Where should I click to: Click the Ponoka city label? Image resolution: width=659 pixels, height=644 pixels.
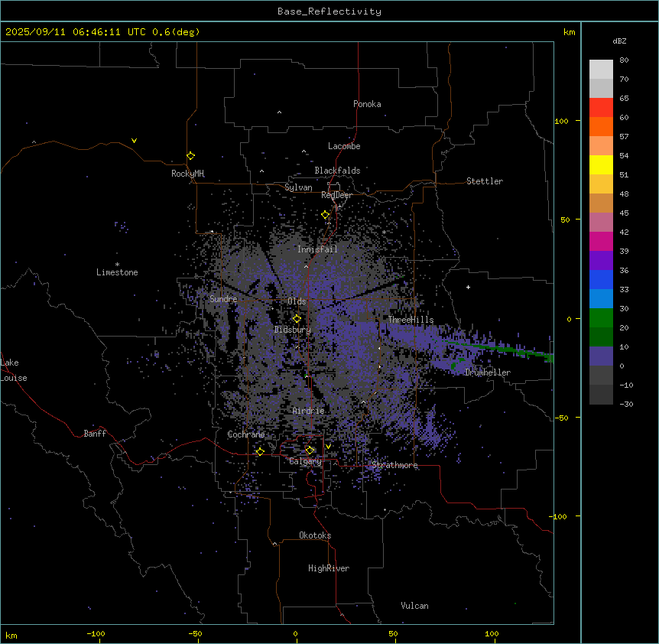tap(367, 104)
